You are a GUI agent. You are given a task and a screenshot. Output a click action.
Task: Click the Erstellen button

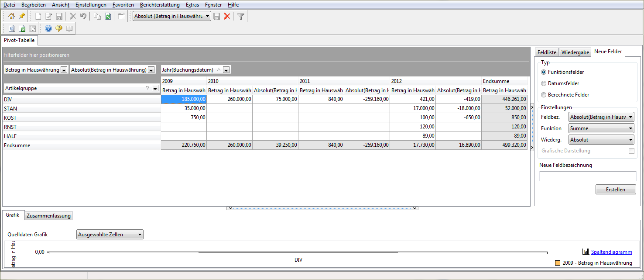point(616,190)
